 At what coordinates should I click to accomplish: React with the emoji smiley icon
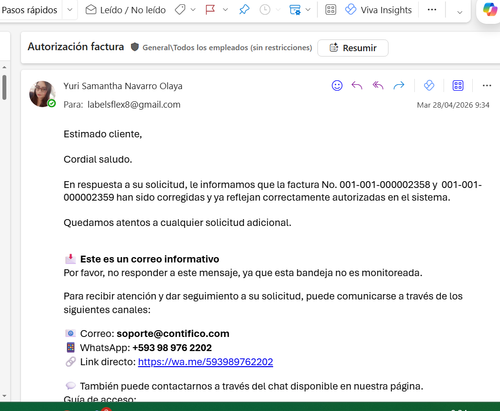click(337, 86)
